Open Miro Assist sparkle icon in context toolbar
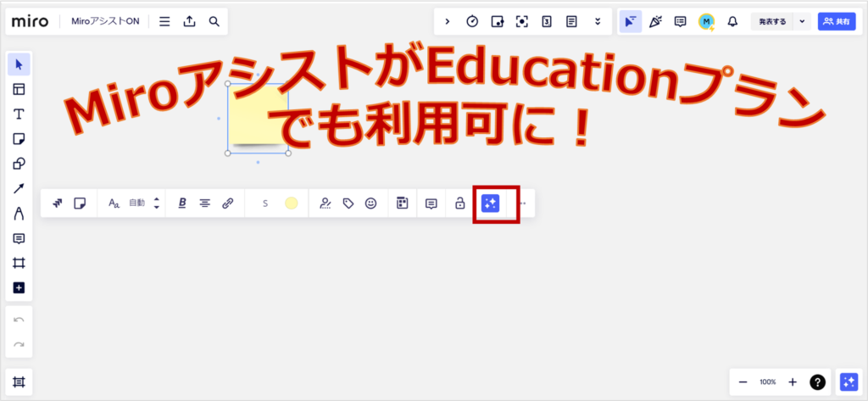Image resolution: width=868 pixels, height=401 pixels. (x=490, y=203)
